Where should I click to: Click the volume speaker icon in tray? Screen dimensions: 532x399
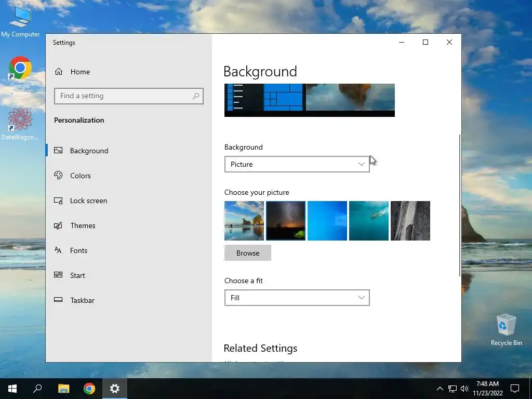[464, 389]
